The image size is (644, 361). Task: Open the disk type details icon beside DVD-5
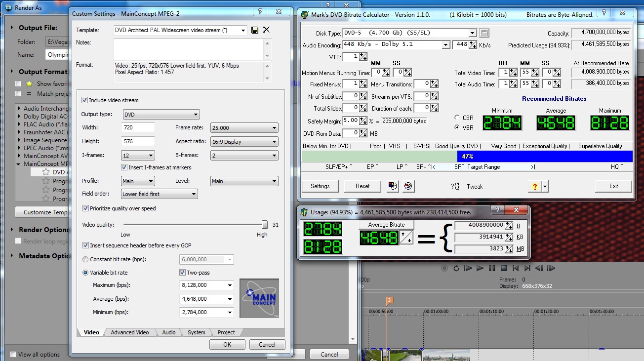click(484, 33)
